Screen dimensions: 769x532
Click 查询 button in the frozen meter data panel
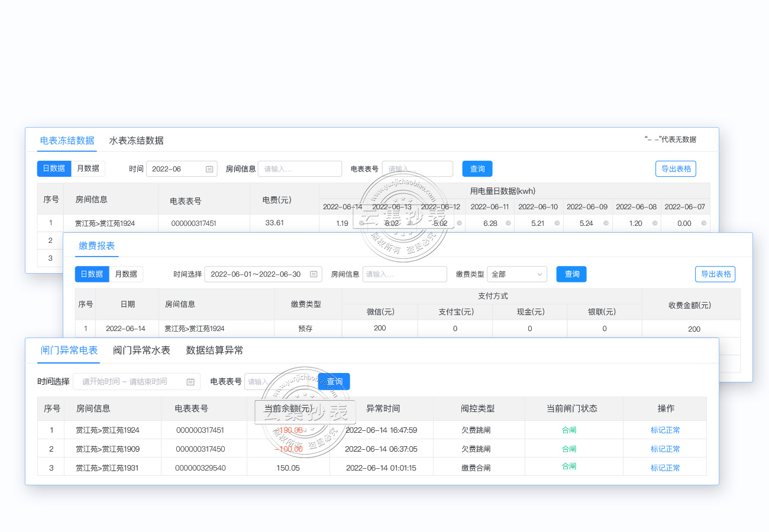pyautogui.click(x=477, y=169)
